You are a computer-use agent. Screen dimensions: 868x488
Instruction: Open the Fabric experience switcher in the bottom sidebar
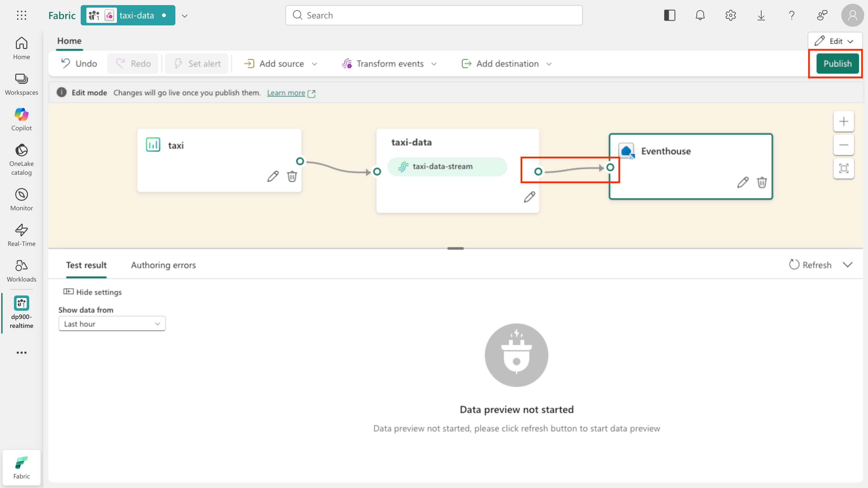click(x=22, y=467)
